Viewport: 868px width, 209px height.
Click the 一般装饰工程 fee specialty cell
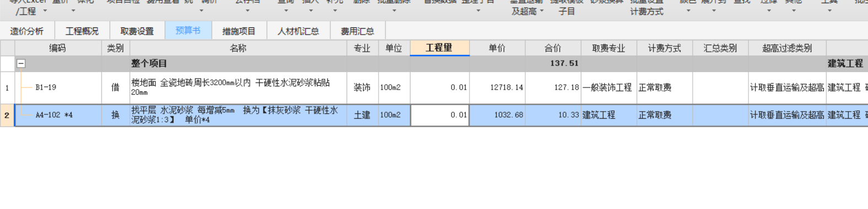tap(609, 88)
